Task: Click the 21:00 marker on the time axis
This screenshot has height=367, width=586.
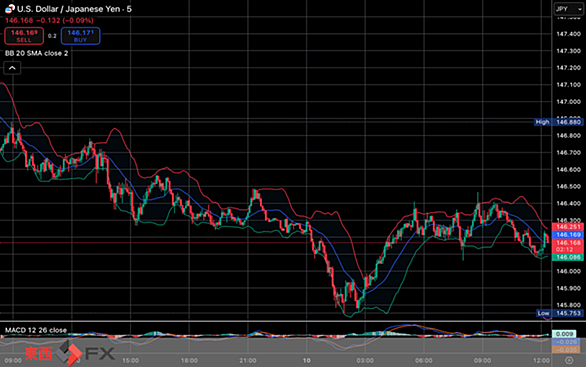Action: [x=248, y=360]
